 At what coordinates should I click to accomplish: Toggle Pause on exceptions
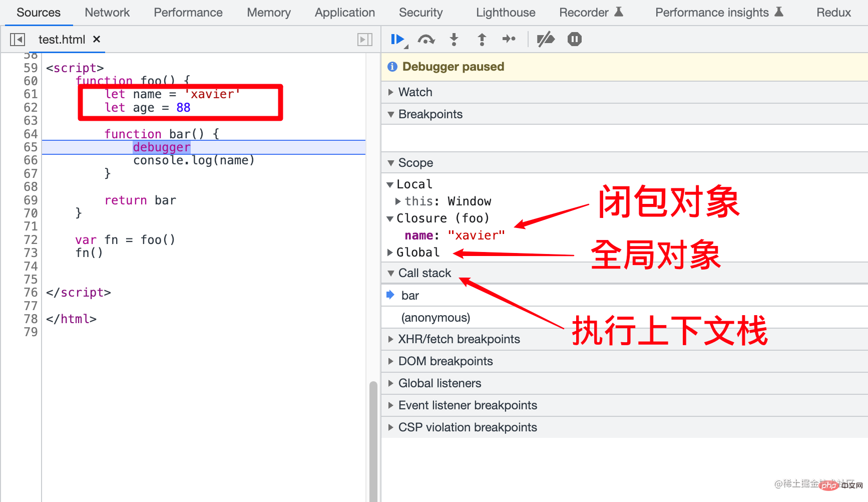[x=574, y=39]
